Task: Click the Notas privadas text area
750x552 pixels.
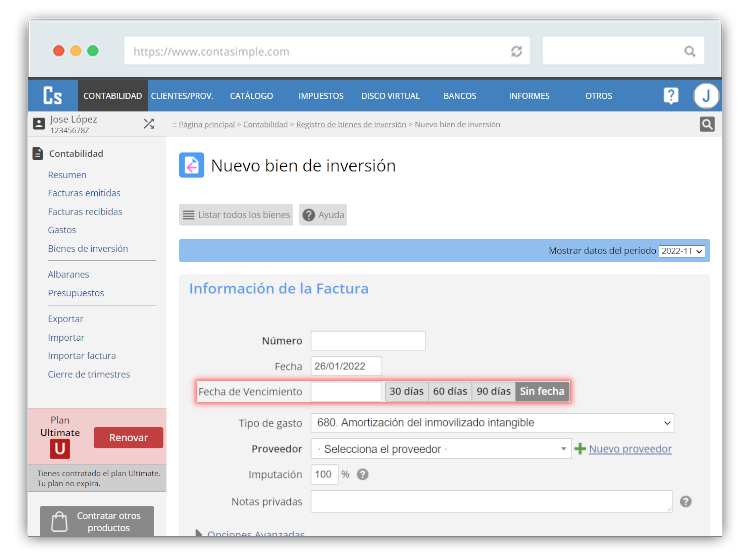Action: click(x=492, y=501)
